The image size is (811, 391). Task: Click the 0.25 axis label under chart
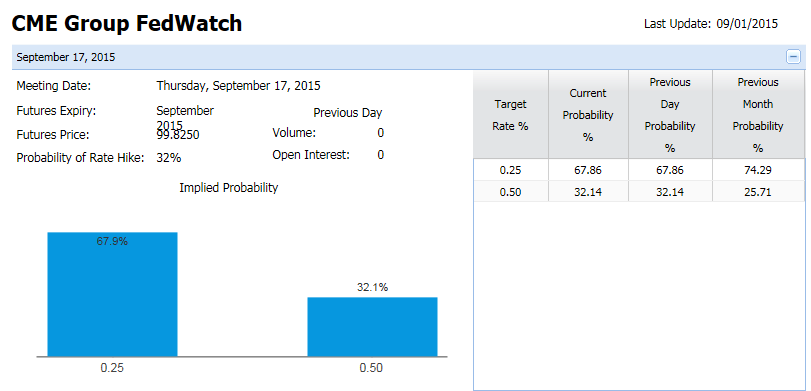point(112,368)
